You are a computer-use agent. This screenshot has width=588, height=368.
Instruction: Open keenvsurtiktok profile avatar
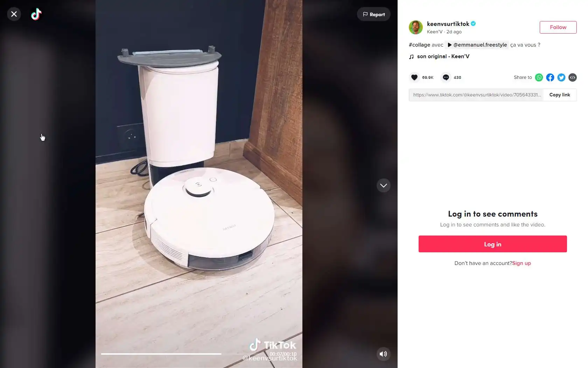416,27
